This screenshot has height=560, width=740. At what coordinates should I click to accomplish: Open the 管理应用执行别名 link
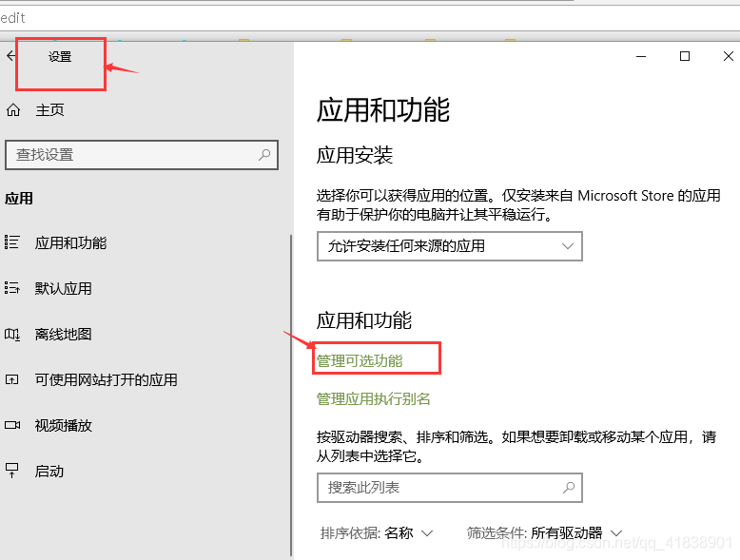coord(373,399)
